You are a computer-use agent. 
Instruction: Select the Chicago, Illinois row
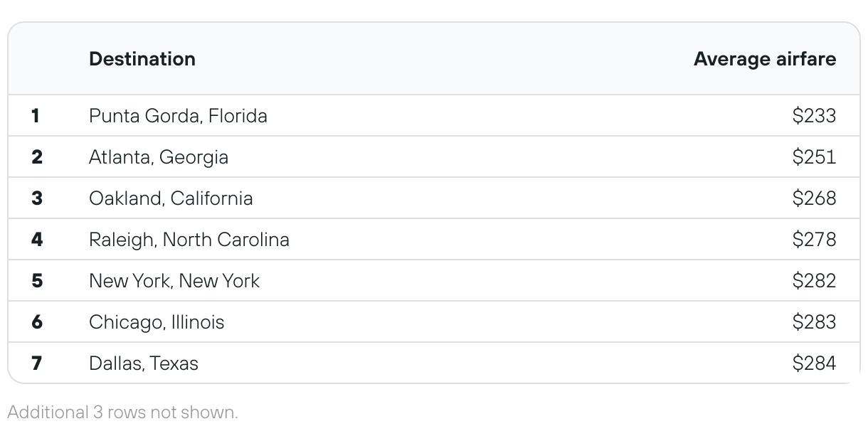(x=434, y=321)
